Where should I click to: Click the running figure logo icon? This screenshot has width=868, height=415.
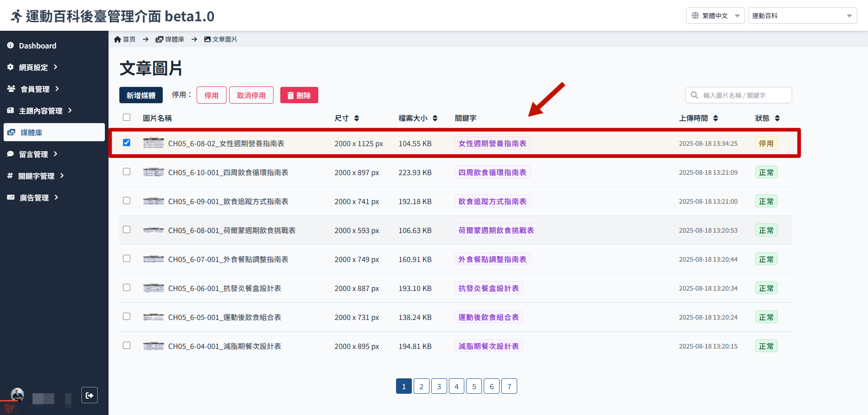[x=16, y=16]
